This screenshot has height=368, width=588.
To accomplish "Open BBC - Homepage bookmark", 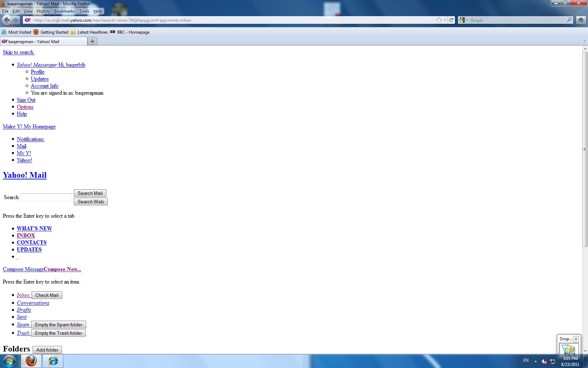I will click(x=130, y=32).
